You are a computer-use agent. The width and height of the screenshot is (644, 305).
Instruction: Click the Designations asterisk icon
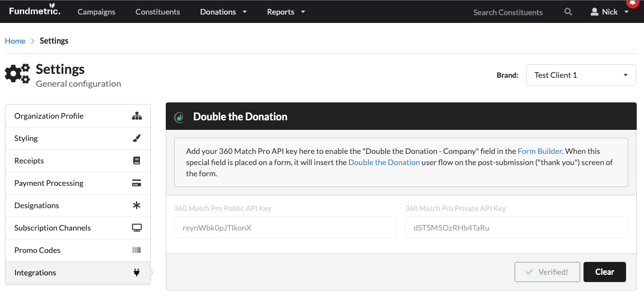pos(137,205)
